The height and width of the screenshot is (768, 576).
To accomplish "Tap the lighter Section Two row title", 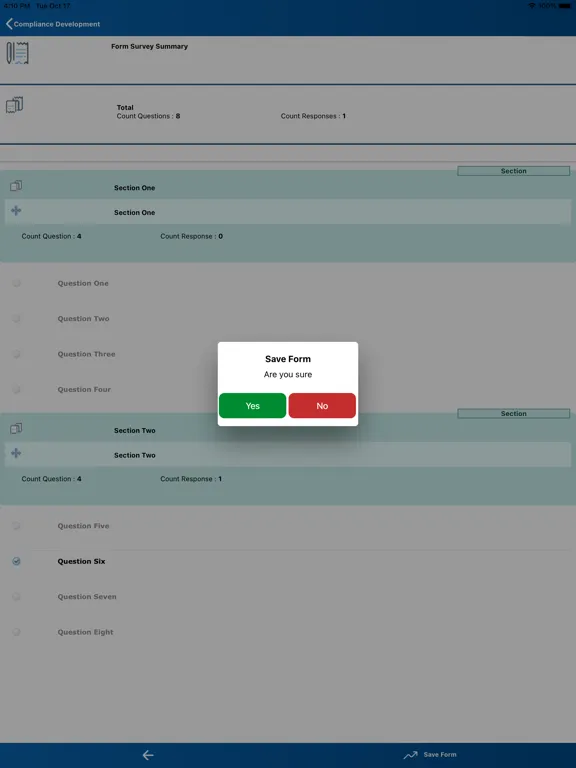I will tap(135, 455).
